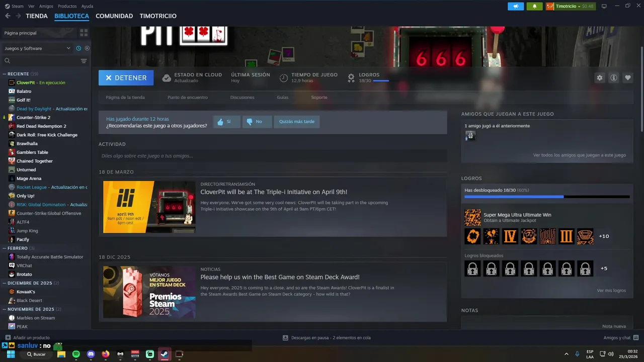View the Roman numeral IV achievement icon
The image size is (644, 362).
pos(511,236)
